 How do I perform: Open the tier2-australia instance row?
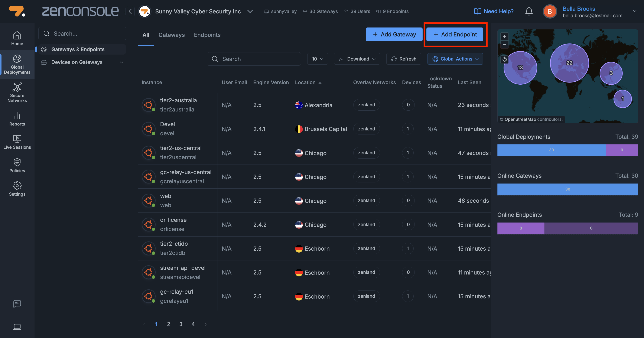314,105
